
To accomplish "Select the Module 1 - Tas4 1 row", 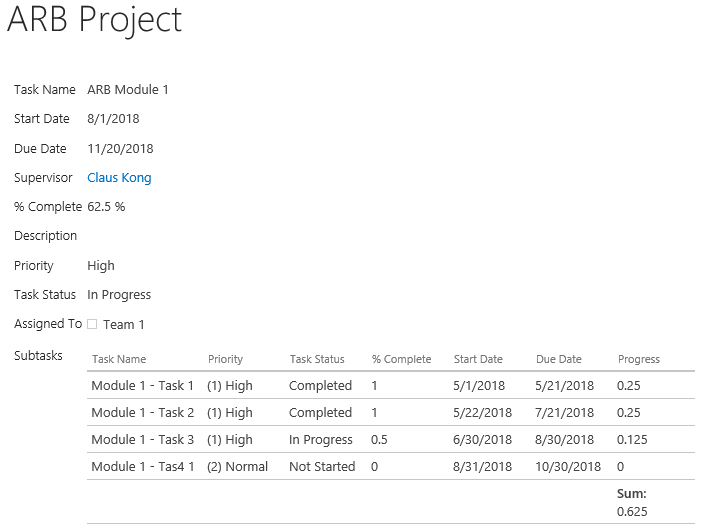I will point(391,466).
